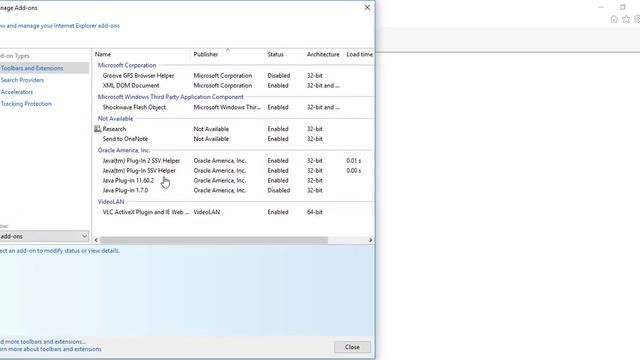Select Send to OneNote add-on
This screenshot has height=360, width=640.
233,139
